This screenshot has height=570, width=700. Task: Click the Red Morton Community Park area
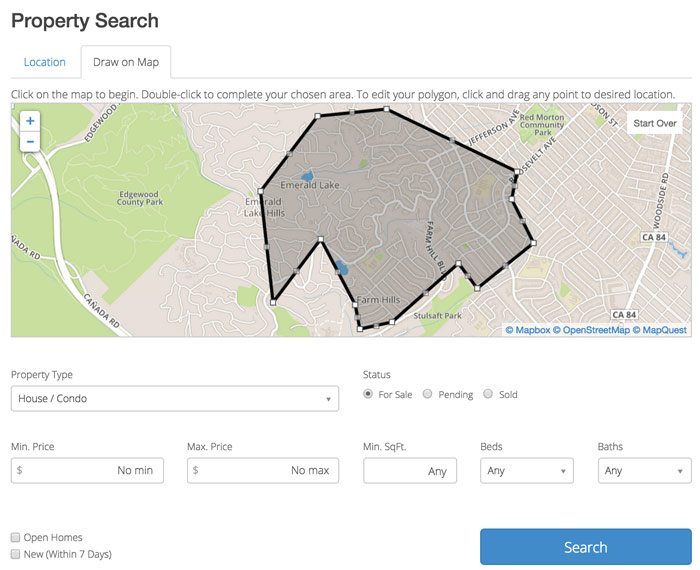[542, 125]
